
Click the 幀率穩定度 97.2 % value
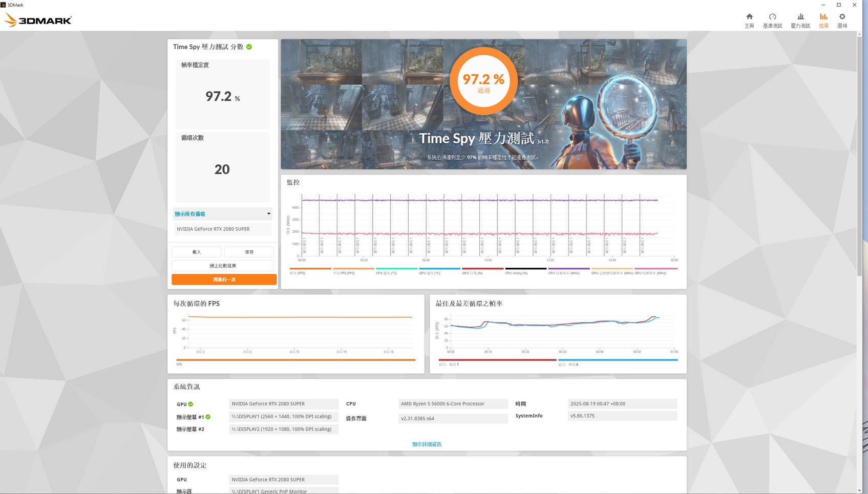(222, 96)
